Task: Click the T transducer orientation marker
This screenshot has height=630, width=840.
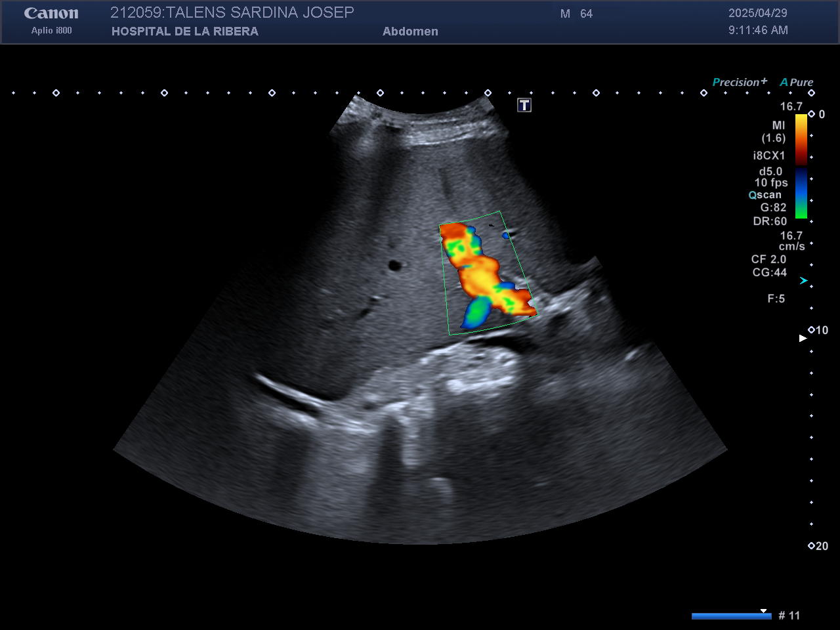Action: (x=524, y=105)
